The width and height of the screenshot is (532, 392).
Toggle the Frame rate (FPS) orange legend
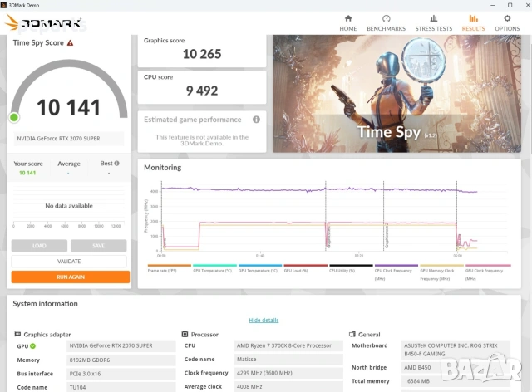pyautogui.click(x=170, y=268)
